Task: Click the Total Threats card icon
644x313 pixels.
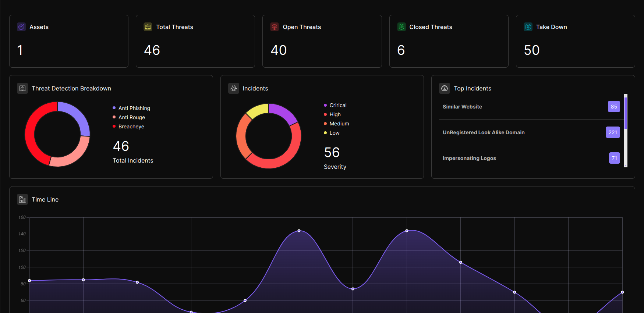Action: [148, 27]
